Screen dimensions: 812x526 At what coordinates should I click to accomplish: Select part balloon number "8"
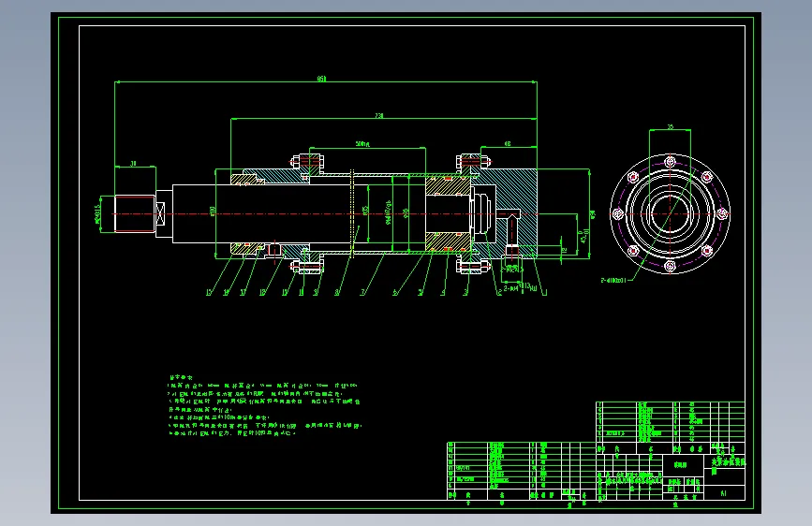tap(336, 293)
